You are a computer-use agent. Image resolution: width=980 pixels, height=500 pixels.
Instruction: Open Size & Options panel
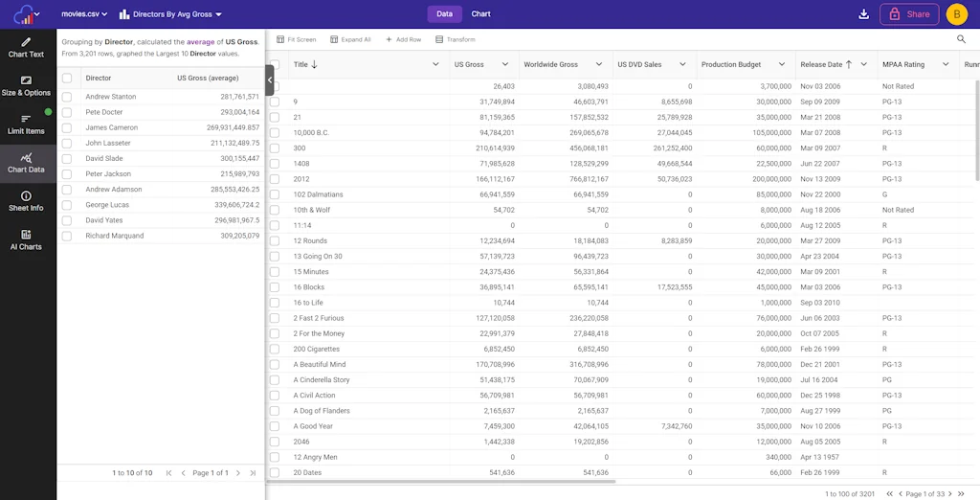click(26, 86)
